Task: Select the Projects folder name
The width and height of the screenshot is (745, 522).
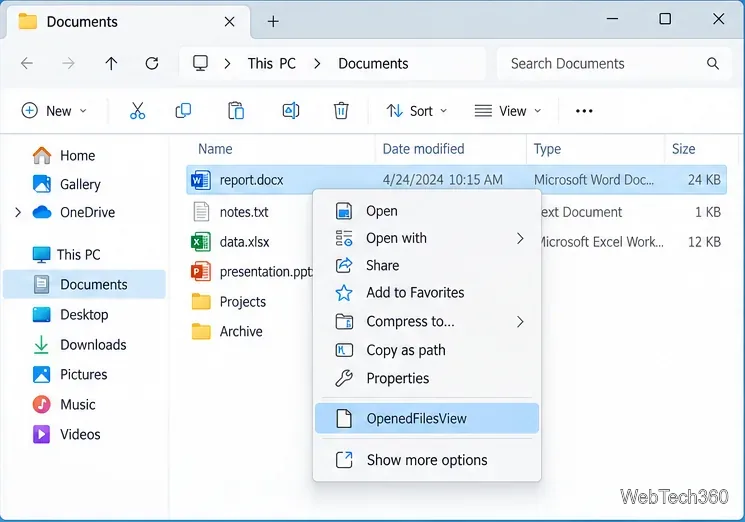Action: point(243,302)
